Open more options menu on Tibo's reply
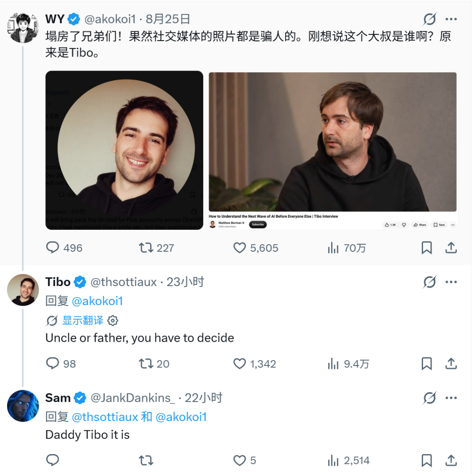 (451, 282)
